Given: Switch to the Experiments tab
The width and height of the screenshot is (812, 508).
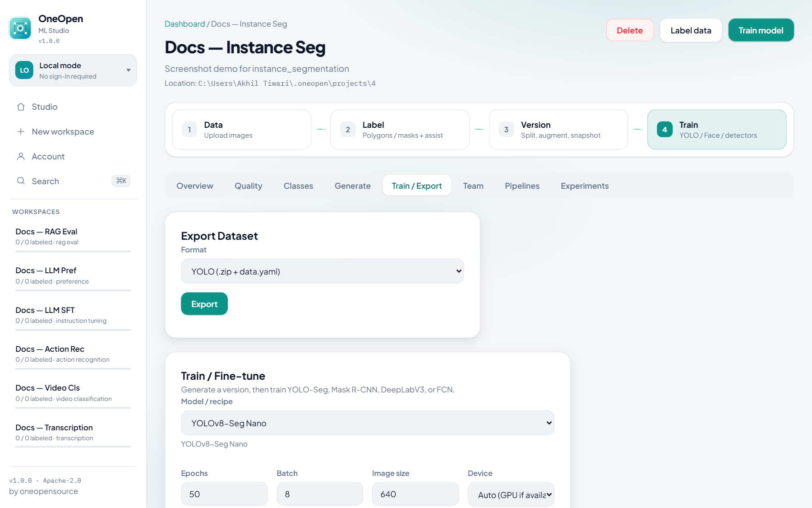Looking at the screenshot, I should 585,186.
